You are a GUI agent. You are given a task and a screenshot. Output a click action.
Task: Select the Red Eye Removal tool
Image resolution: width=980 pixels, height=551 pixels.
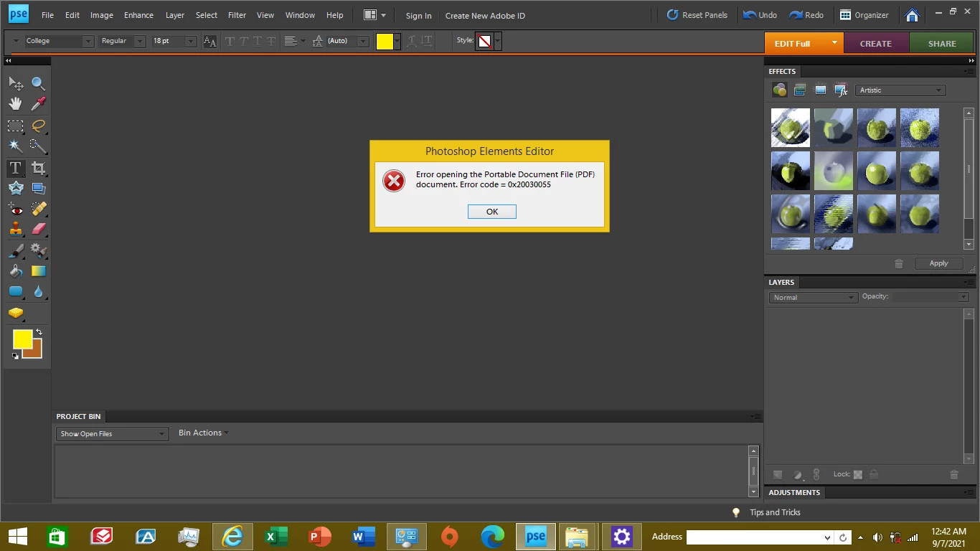[x=16, y=209]
